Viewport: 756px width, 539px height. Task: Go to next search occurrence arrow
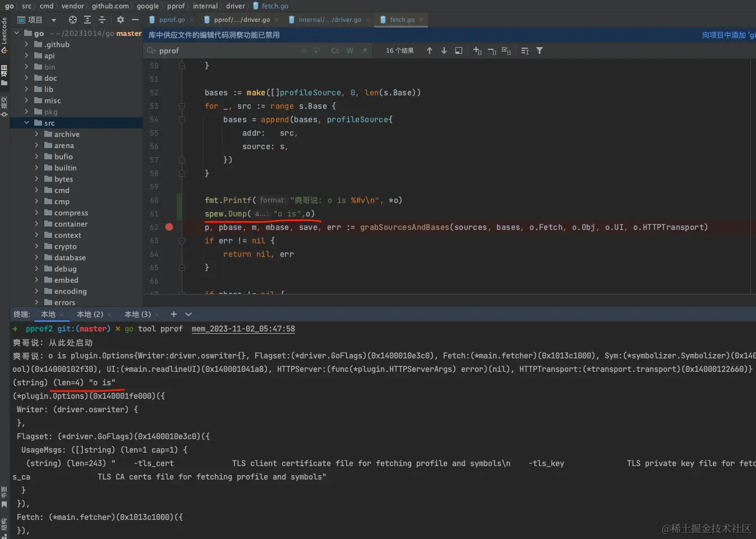444,50
